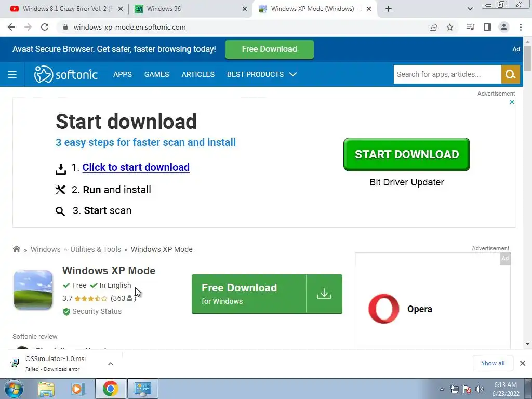Expand OSSimulator download options chevron

[111, 363]
